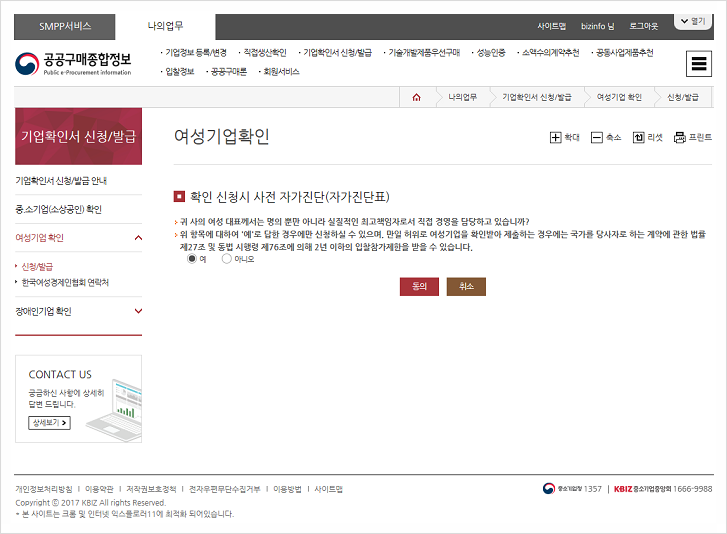Open 직접생산확인 menu

coord(265,53)
